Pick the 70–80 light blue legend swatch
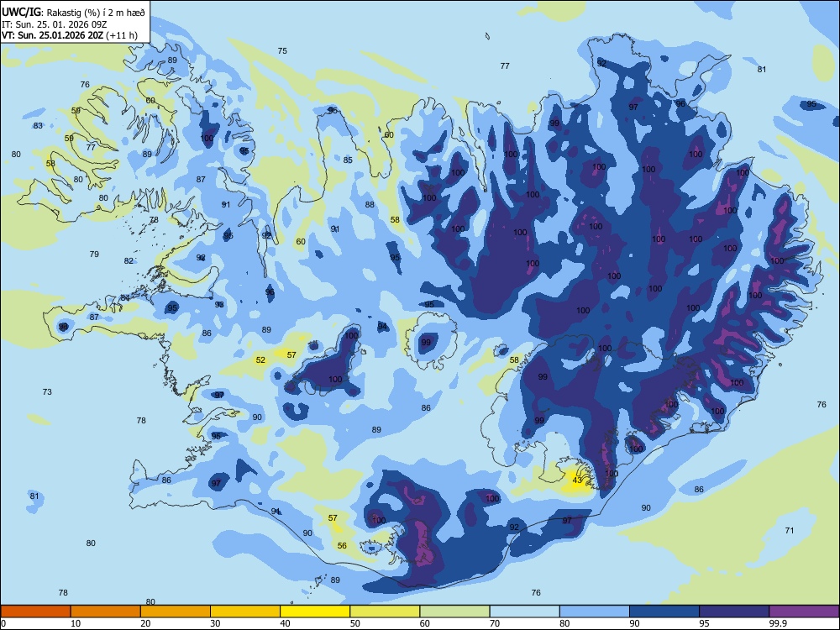 tap(524, 612)
